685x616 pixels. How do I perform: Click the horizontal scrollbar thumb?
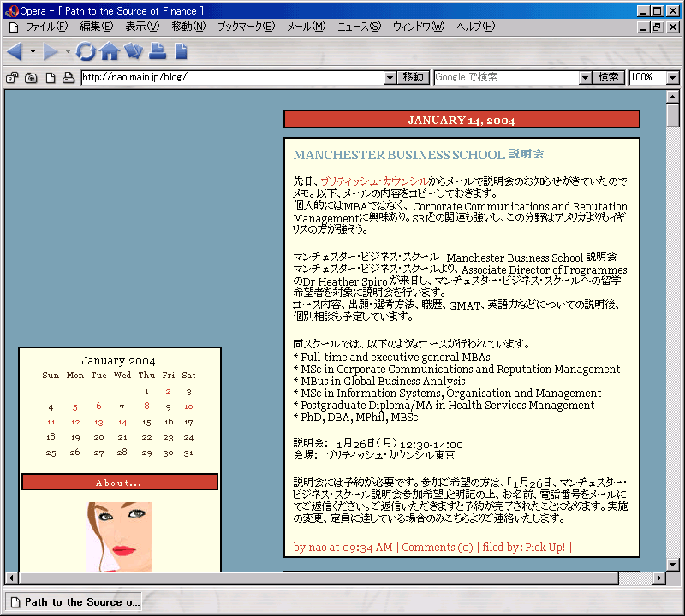319,578
